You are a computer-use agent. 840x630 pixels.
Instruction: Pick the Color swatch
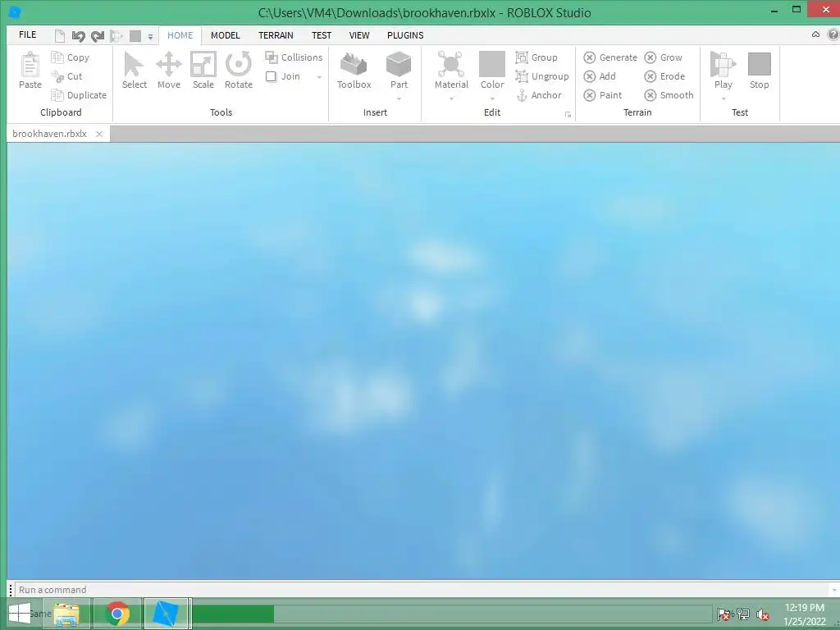coord(492,64)
